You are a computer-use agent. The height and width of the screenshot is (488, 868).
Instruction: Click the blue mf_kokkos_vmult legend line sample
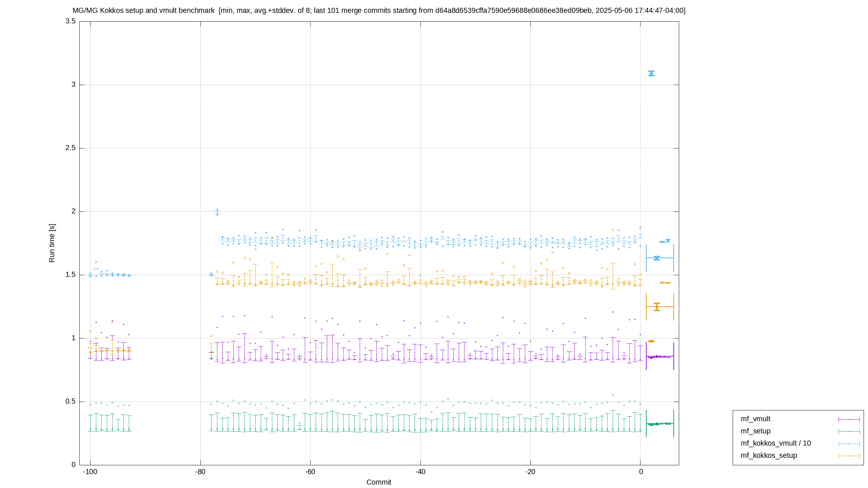tap(849, 444)
